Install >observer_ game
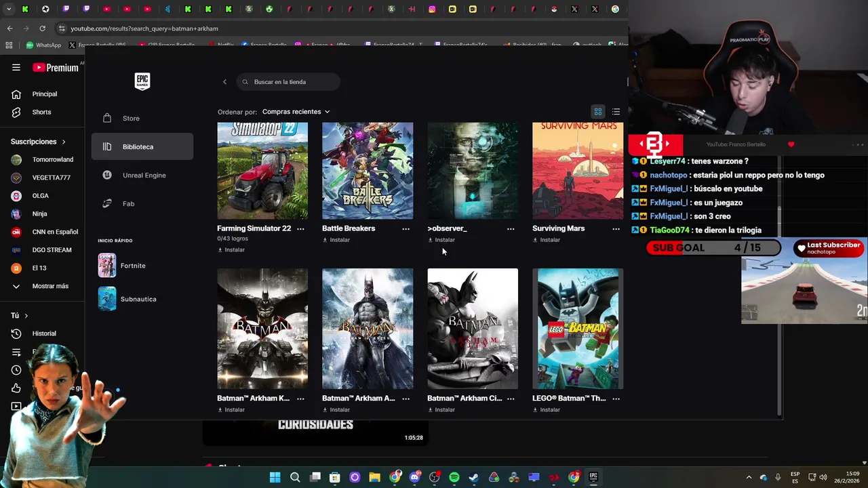Viewport: 868px width, 488px height. pyautogui.click(x=441, y=240)
